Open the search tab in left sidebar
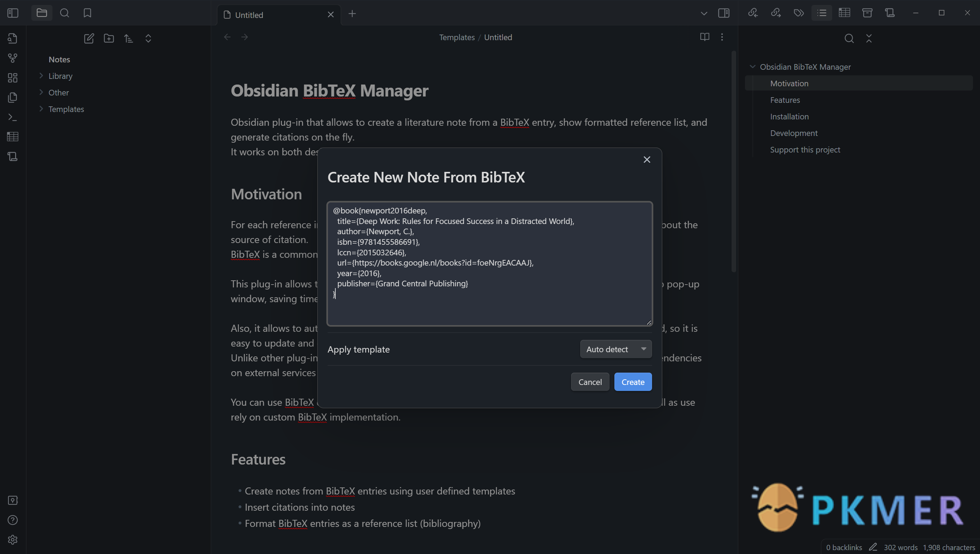The height and width of the screenshot is (554, 980). coord(65,13)
